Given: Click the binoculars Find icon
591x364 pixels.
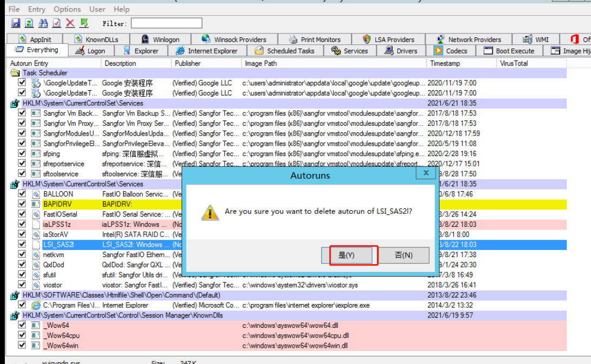Looking at the screenshot, I should [x=43, y=23].
